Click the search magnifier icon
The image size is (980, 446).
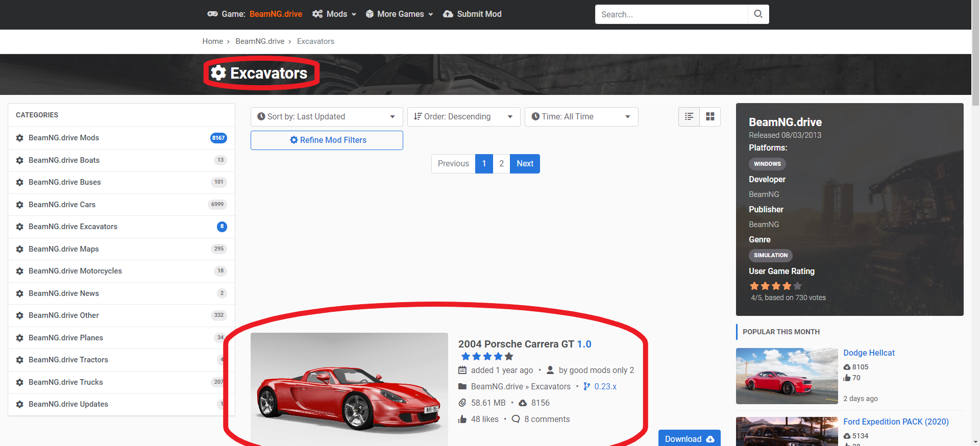(758, 14)
